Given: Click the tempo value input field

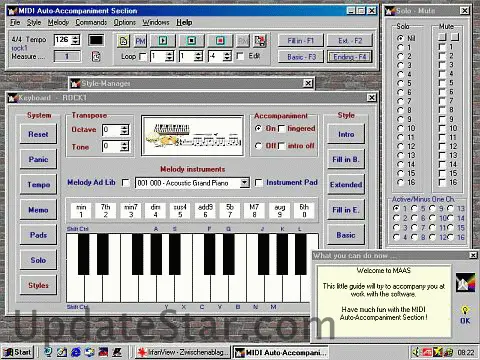Looking at the screenshot, I should [x=63, y=40].
